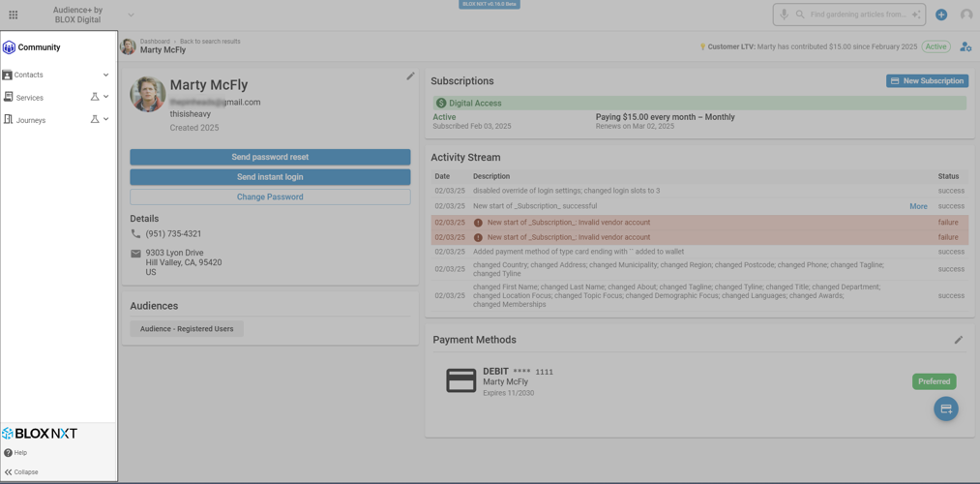Expand the Journeys chevron
The width and height of the screenshot is (980, 484).
[105, 119]
